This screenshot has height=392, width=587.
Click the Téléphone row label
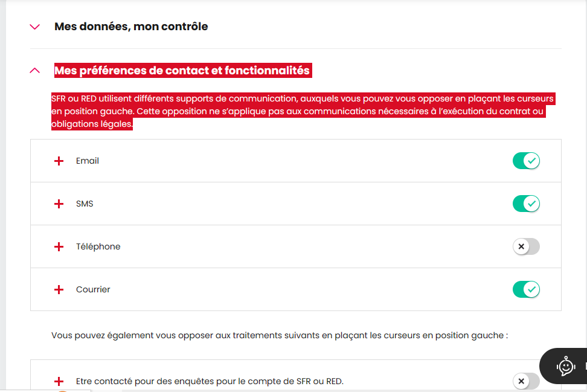(98, 247)
